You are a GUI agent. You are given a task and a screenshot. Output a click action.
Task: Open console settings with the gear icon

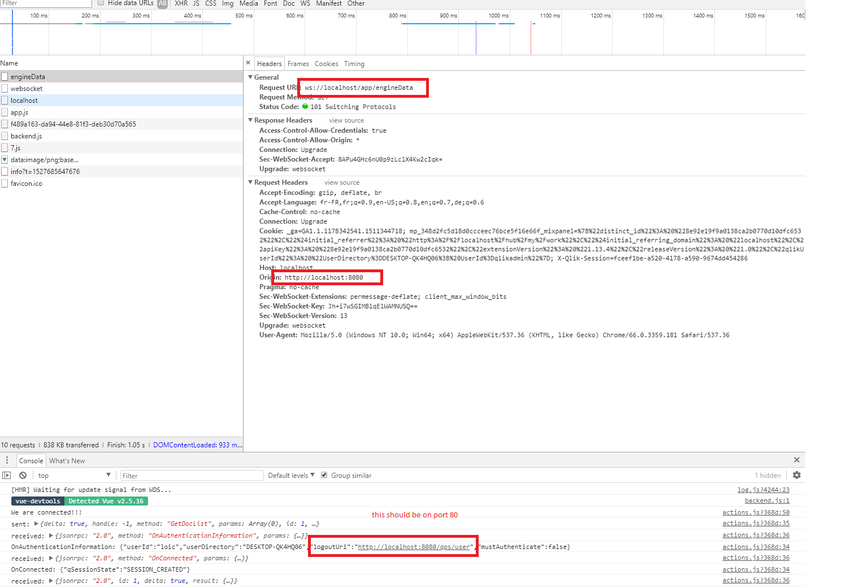click(797, 475)
